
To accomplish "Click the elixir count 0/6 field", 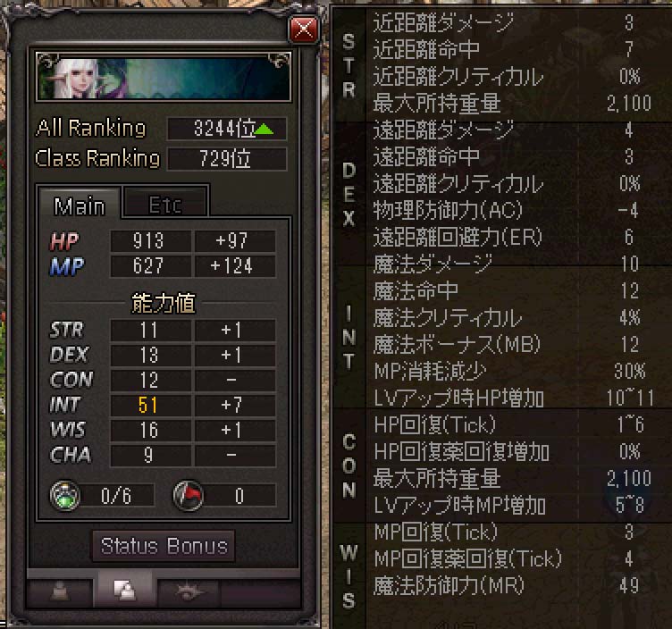I will [x=117, y=496].
